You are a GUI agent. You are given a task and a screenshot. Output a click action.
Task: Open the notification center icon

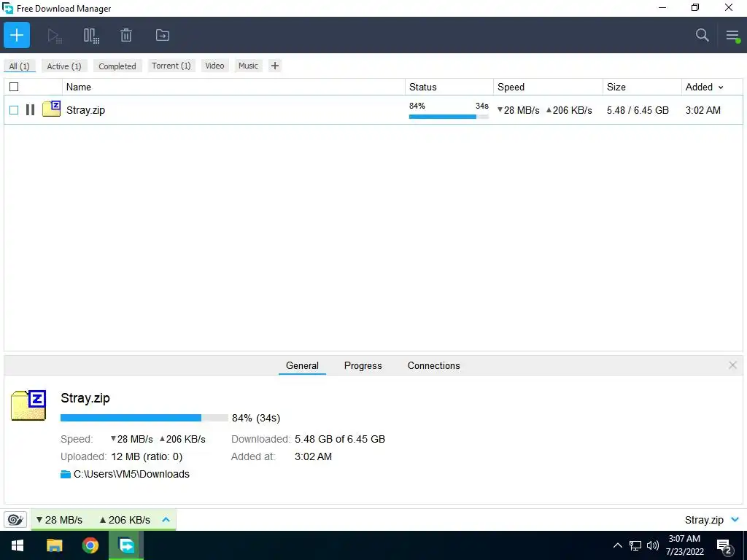[x=724, y=547]
